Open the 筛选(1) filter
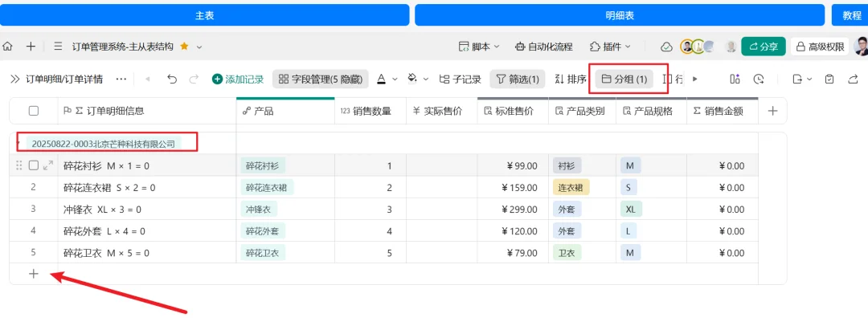The height and width of the screenshot is (334, 868). pos(518,79)
